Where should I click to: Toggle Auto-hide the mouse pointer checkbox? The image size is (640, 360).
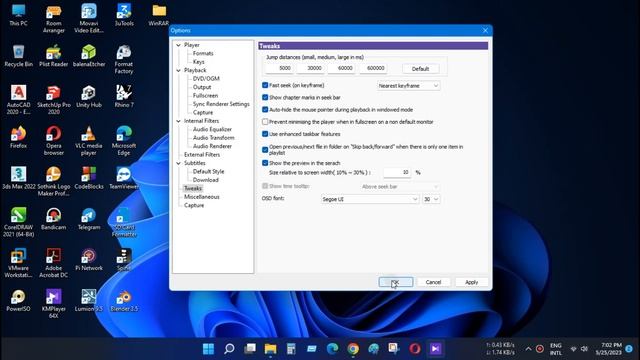pyautogui.click(x=265, y=110)
